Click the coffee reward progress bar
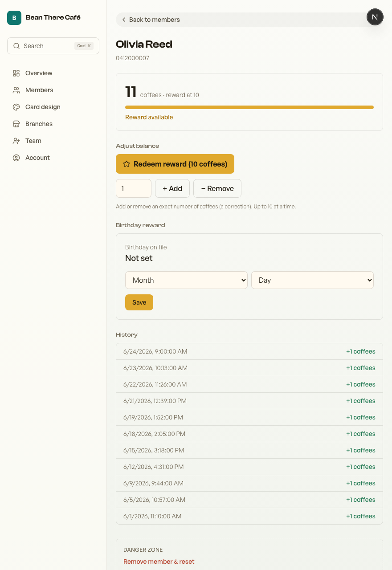This screenshot has width=392, height=570. click(x=249, y=107)
